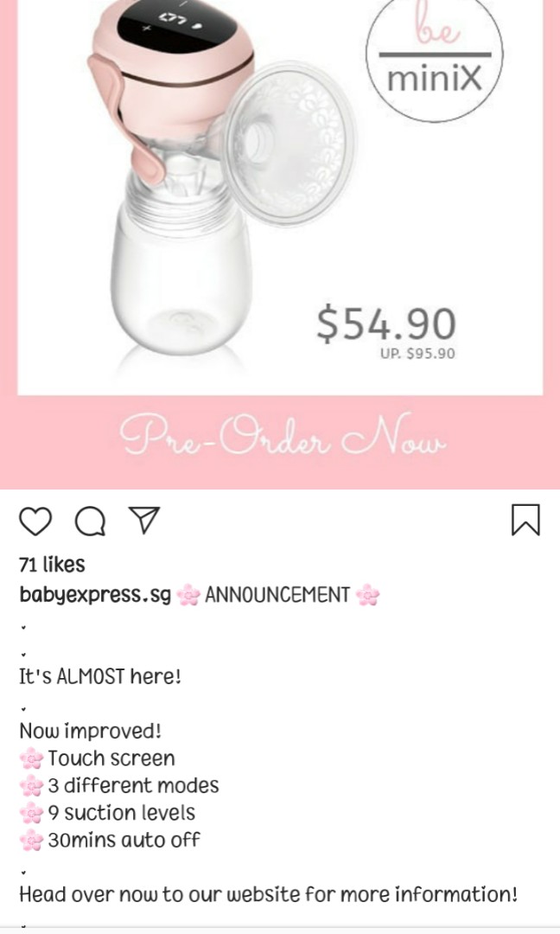The width and height of the screenshot is (560, 934).
Task: Tap the flower bullet beside 30mins auto off
Action: (x=31, y=841)
